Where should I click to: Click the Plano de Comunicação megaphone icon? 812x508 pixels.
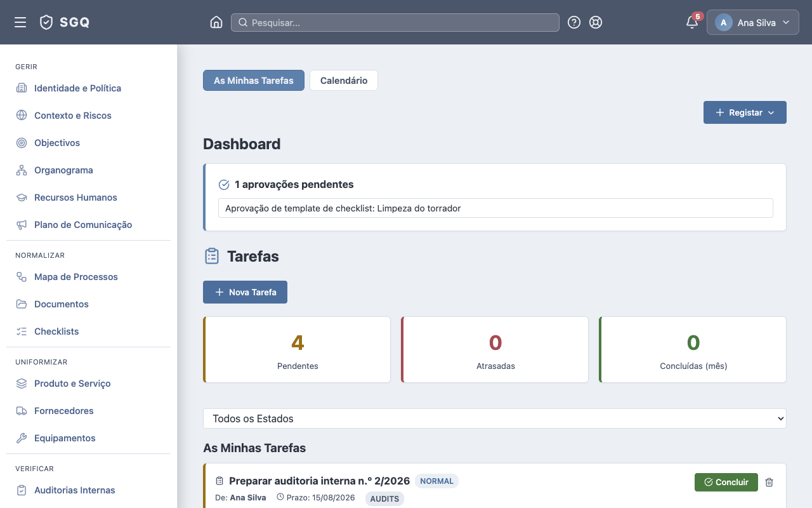tap(22, 225)
